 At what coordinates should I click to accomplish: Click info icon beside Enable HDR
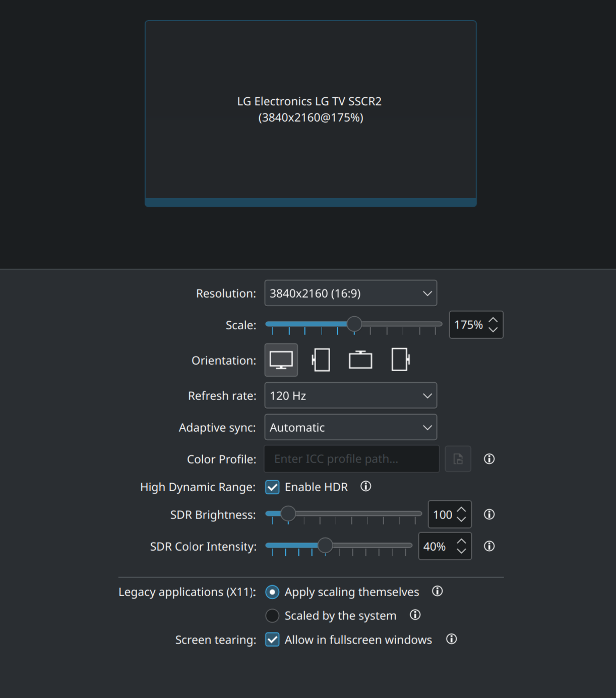[366, 487]
